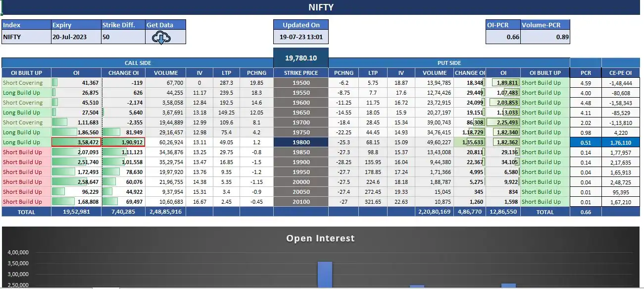
Task: Select put Change OI cell 1,35,633
Action: 469,142
